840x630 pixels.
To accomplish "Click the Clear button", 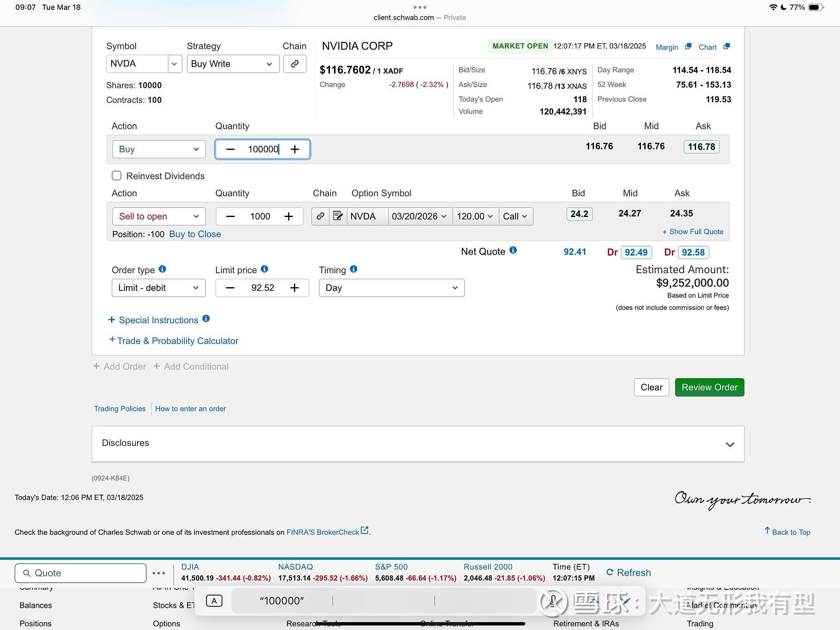I will click(x=651, y=387).
